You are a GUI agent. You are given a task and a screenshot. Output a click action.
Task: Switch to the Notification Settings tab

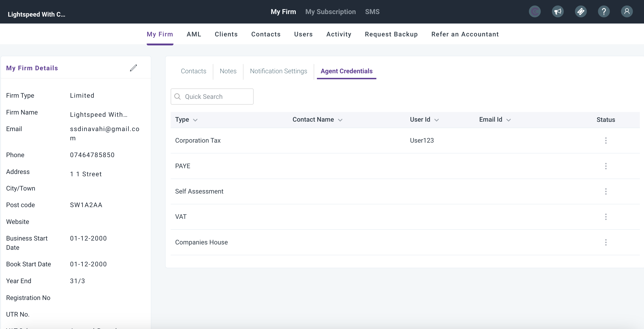(x=278, y=71)
